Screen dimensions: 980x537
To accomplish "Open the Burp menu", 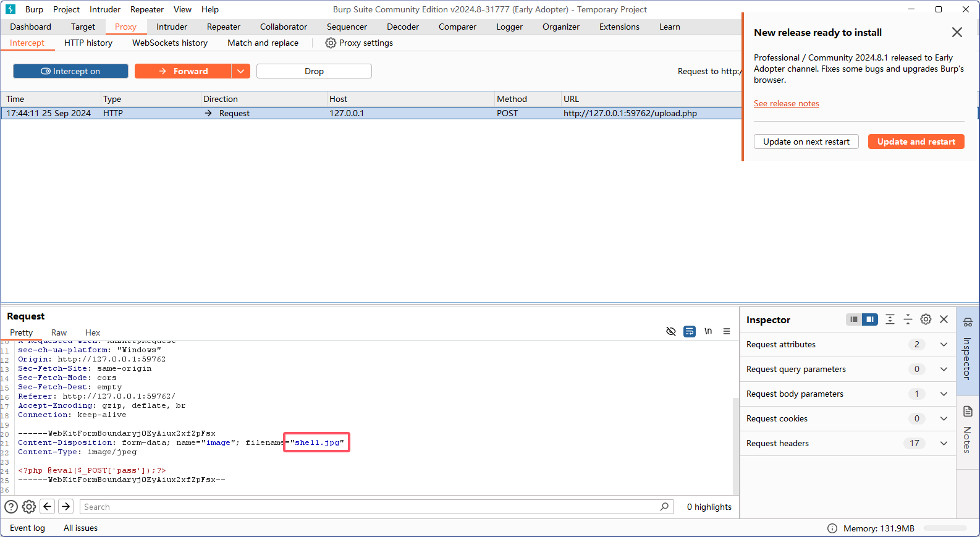I will coord(34,9).
